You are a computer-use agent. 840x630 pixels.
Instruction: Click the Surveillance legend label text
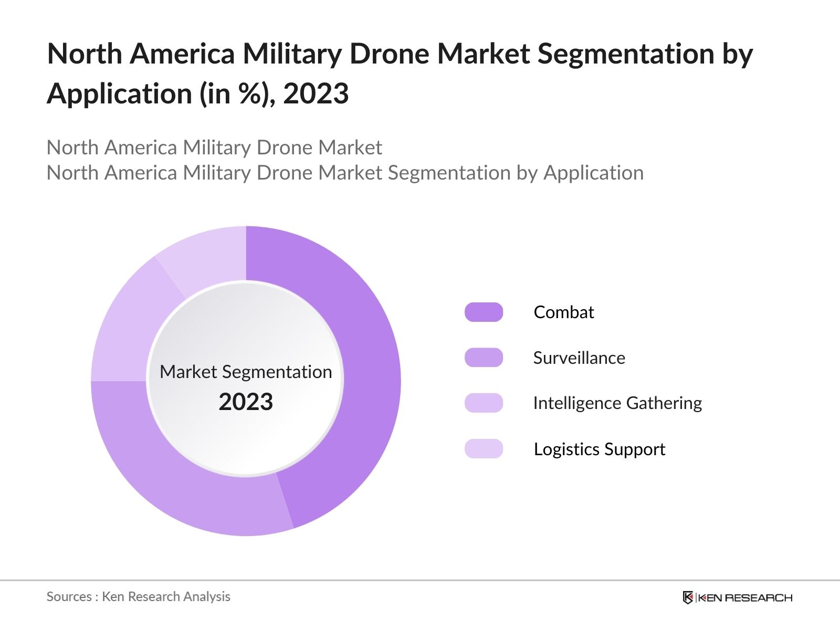579,358
